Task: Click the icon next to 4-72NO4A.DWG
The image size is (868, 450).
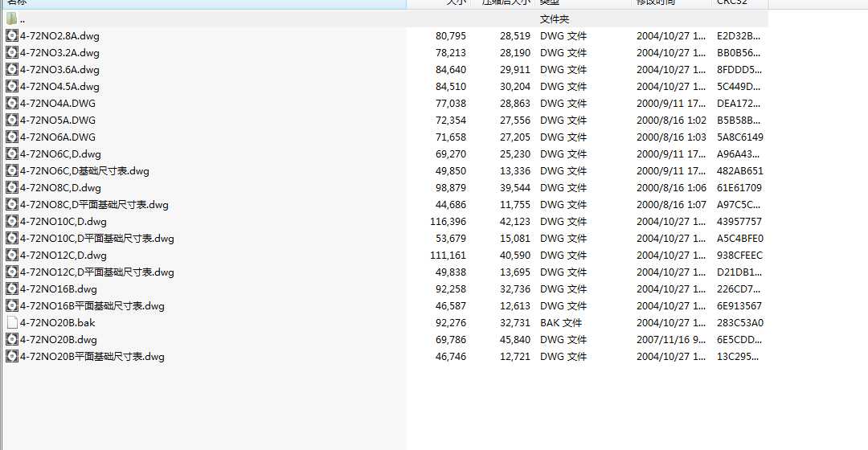Action: [x=11, y=104]
